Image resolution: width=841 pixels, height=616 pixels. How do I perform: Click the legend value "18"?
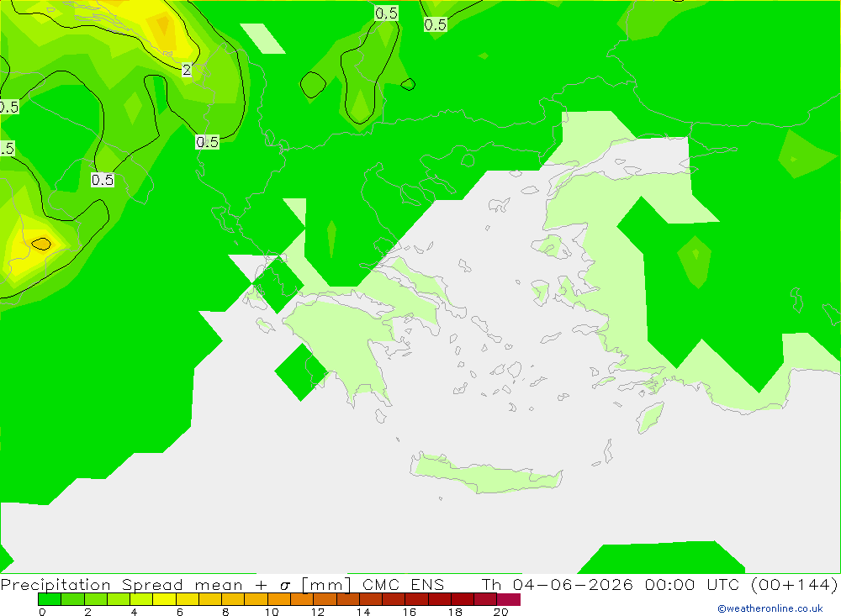pyautogui.click(x=455, y=612)
